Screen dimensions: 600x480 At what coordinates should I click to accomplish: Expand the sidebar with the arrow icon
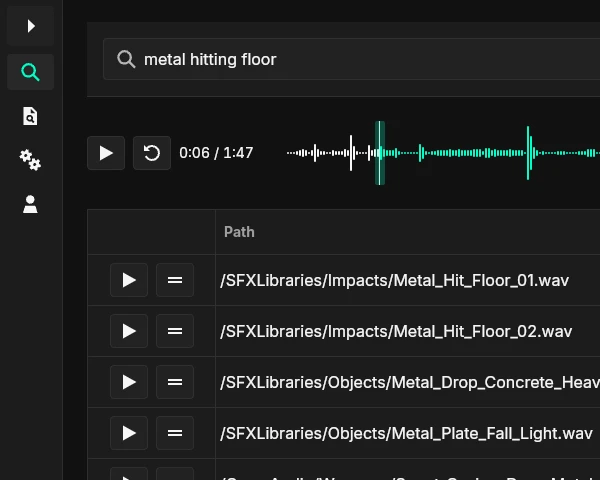point(30,26)
